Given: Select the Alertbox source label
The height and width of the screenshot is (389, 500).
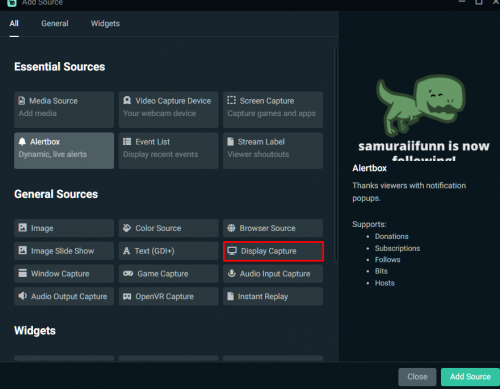Looking at the screenshot, I should click(45, 142).
